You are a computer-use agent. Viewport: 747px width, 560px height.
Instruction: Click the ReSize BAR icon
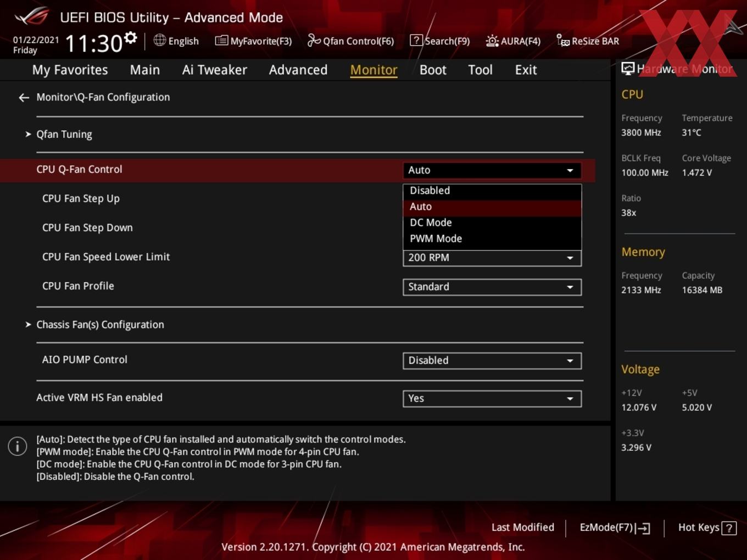click(x=563, y=40)
